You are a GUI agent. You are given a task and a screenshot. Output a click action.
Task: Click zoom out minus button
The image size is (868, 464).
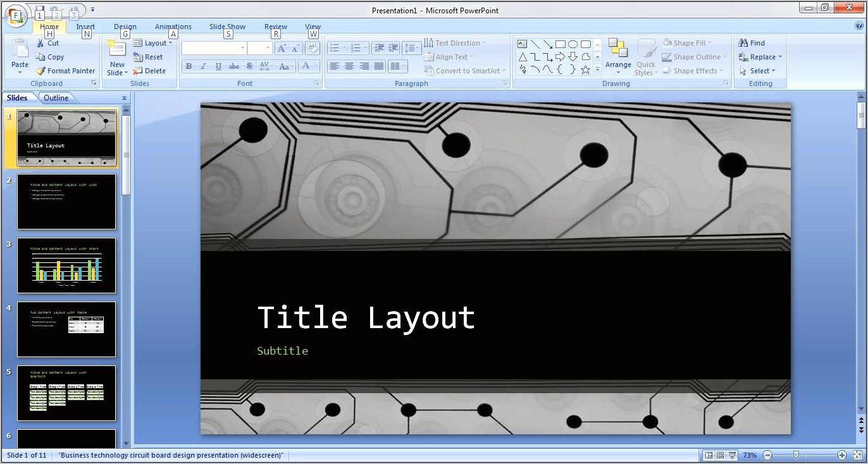point(767,455)
